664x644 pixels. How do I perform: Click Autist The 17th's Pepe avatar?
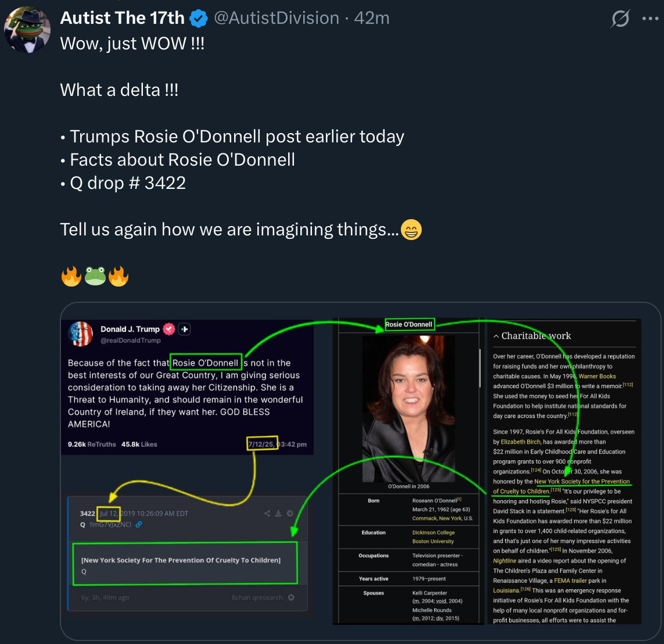[x=27, y=30]
